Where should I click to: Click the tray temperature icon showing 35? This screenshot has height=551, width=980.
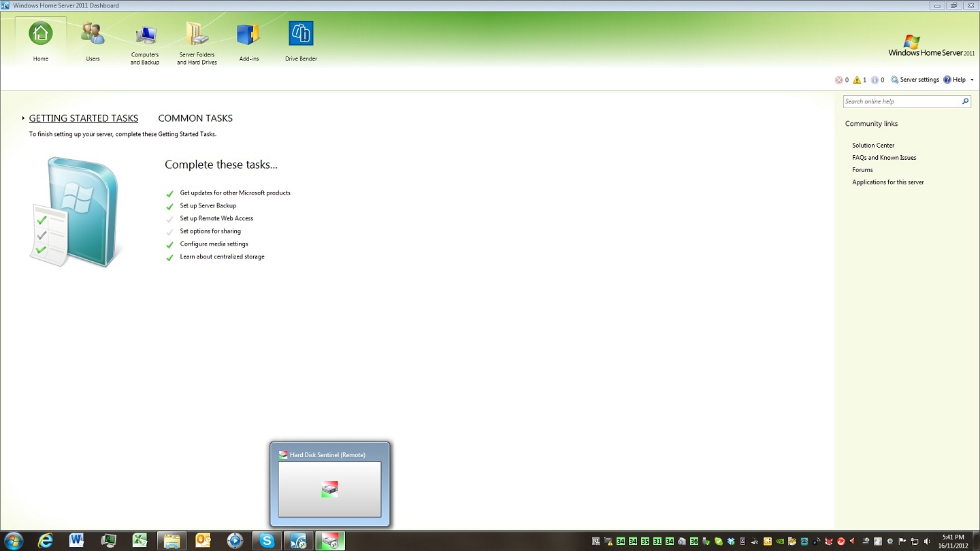click(x=645, y=541)
